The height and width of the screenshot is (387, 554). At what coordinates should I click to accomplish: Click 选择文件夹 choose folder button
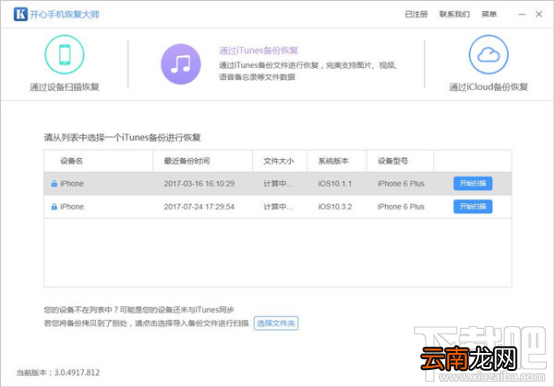pos(276,323)
